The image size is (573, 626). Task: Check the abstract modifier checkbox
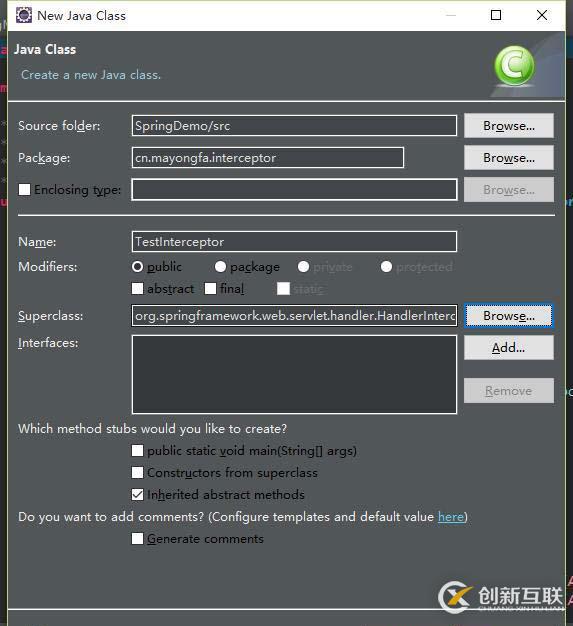[x=137, y=289]
